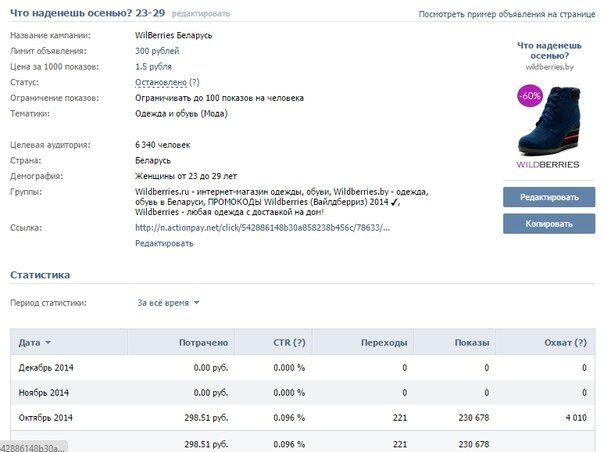Viewport: 604px width, 452px height.
Task: Select the 'Ноябрь 2014' row date
Action: click(x=44, y=393)
